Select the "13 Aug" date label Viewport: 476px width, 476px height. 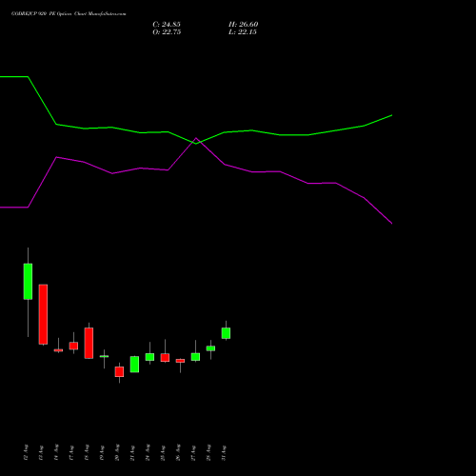tap(41, 452)
